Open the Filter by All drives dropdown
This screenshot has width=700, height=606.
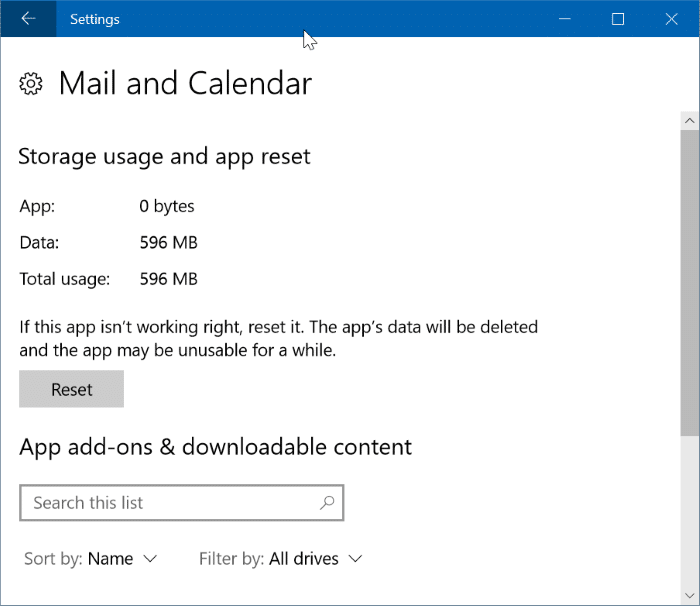click(281, 559)
